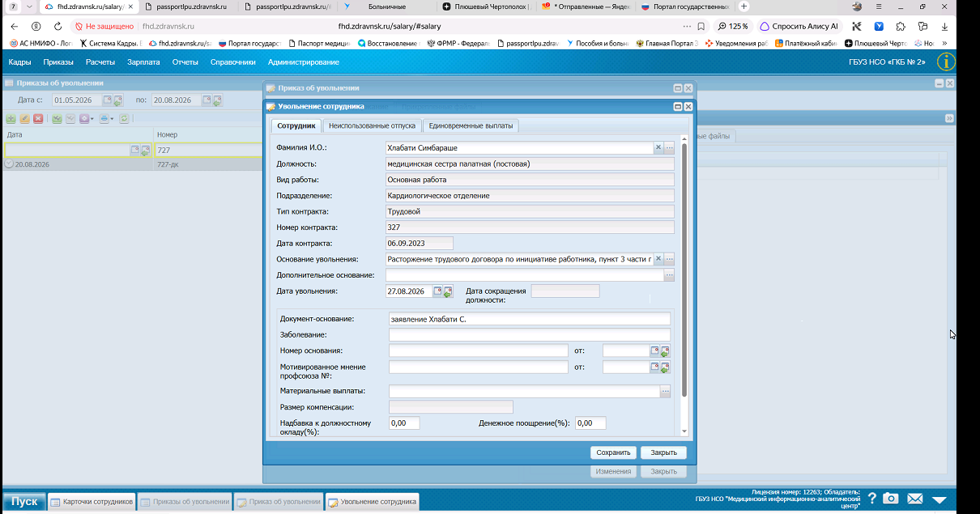Switch to Неиспользованные отпуска tab

pyautogui.click(x=373, y=125)
